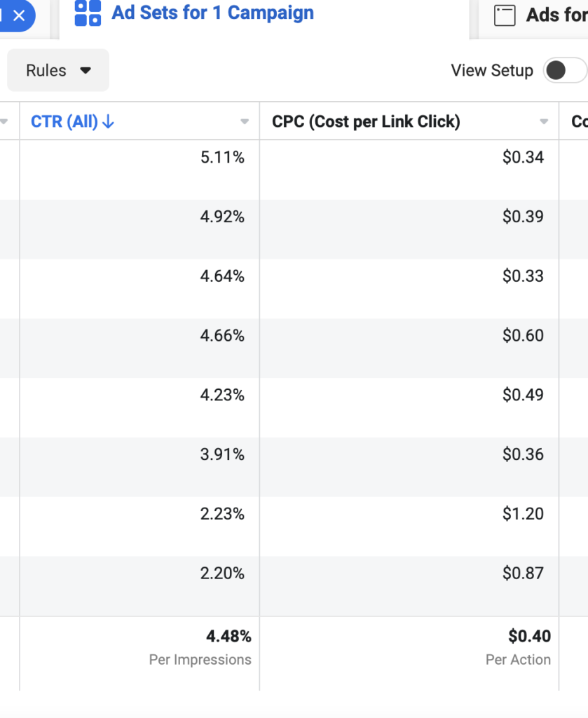The width and height of the screenshot is (588, 718).
Task: Click the $0.49 CPC value
Action: [523, 395]
